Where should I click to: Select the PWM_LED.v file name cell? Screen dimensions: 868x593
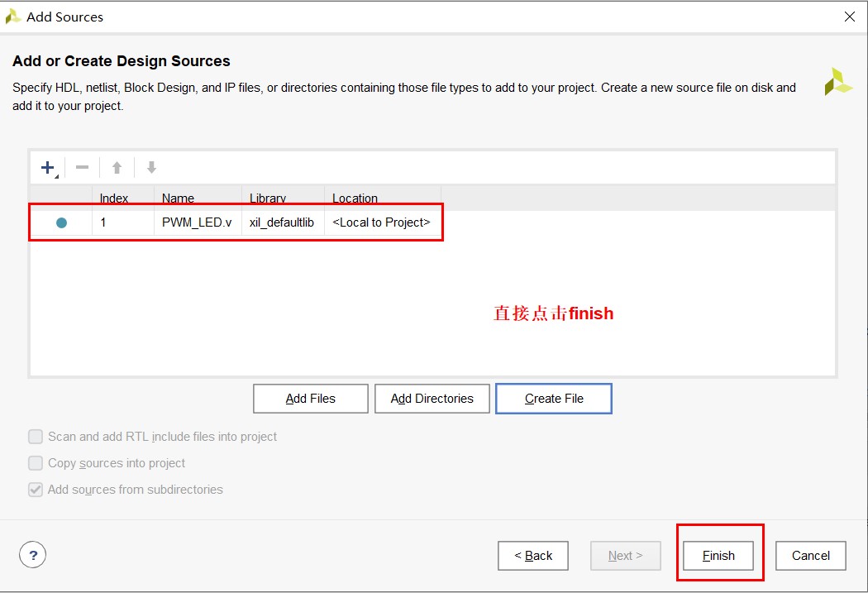pos(197,222)
